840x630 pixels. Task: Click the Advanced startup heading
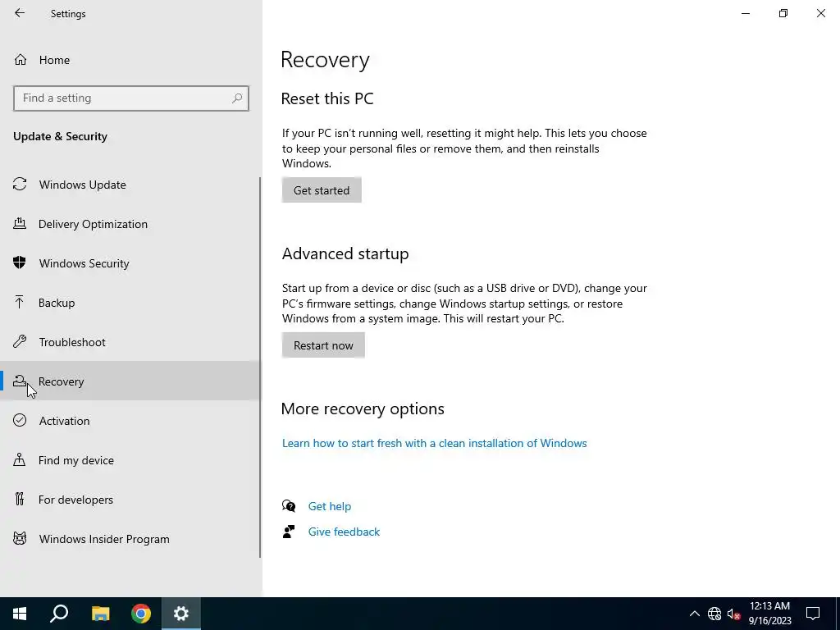tap(345, 253)
